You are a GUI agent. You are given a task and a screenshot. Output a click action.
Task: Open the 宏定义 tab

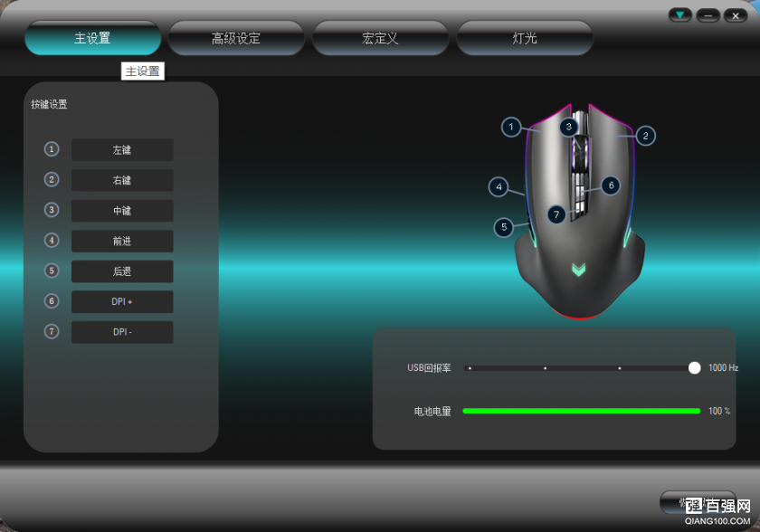pyautogui.click(x=380, y=39)
